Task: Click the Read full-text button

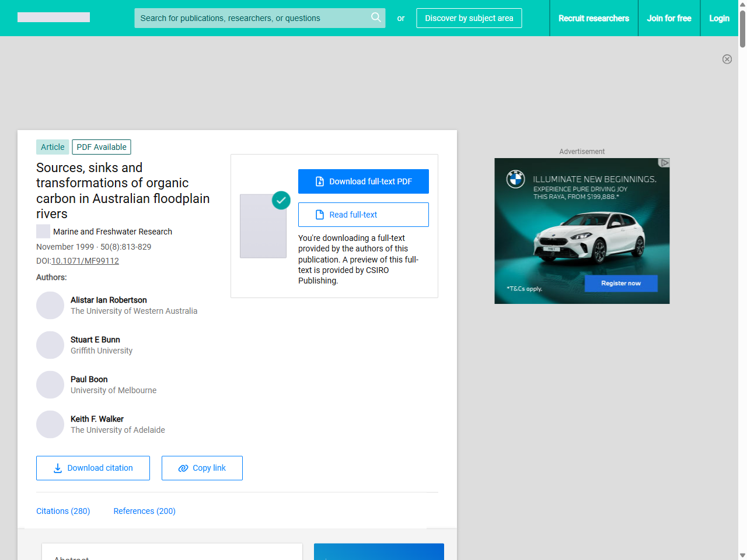Action: [x=363, y=215]
